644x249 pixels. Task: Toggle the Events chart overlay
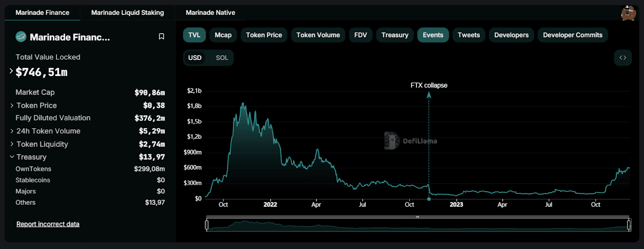433,35
